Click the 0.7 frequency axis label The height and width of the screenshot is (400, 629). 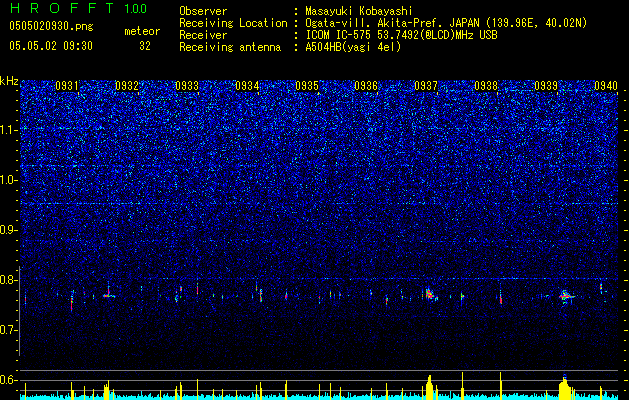tap(8, 330)
